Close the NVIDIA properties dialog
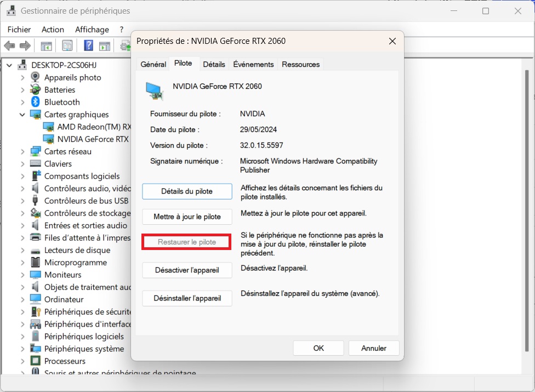The width and height of the screenshot is (535, 392). 392,41
